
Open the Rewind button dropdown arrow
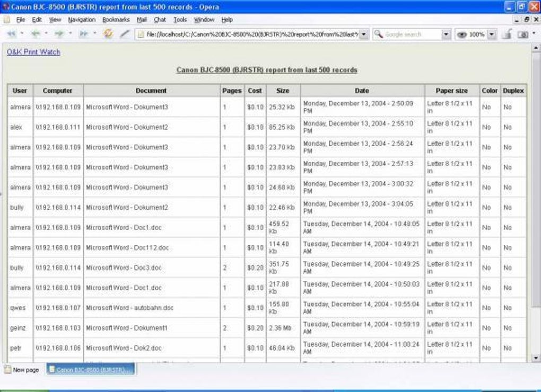tap(22, 33)
